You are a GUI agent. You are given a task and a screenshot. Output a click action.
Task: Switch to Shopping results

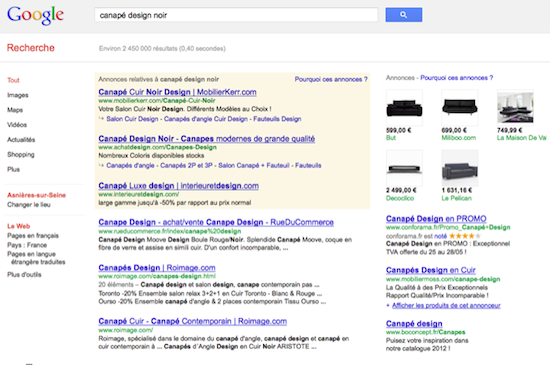click(21, 154)
